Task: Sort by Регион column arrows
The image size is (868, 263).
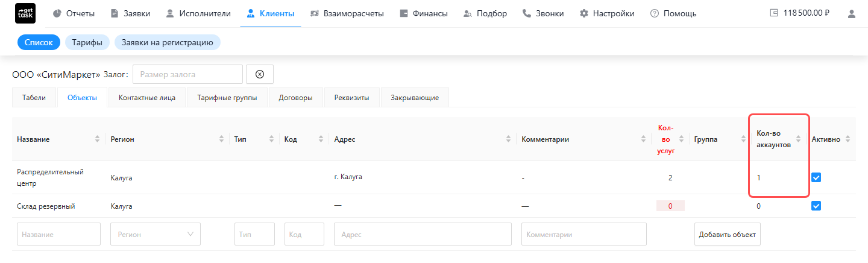Action: tap(221, 139)
